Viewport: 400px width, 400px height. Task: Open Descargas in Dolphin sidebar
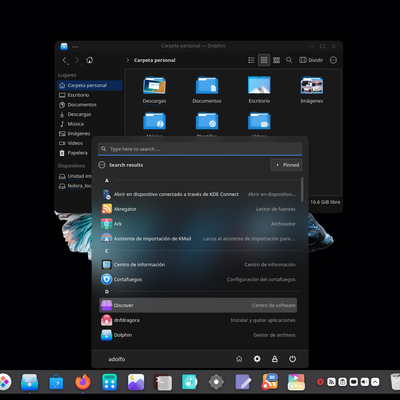click(90, 114)
